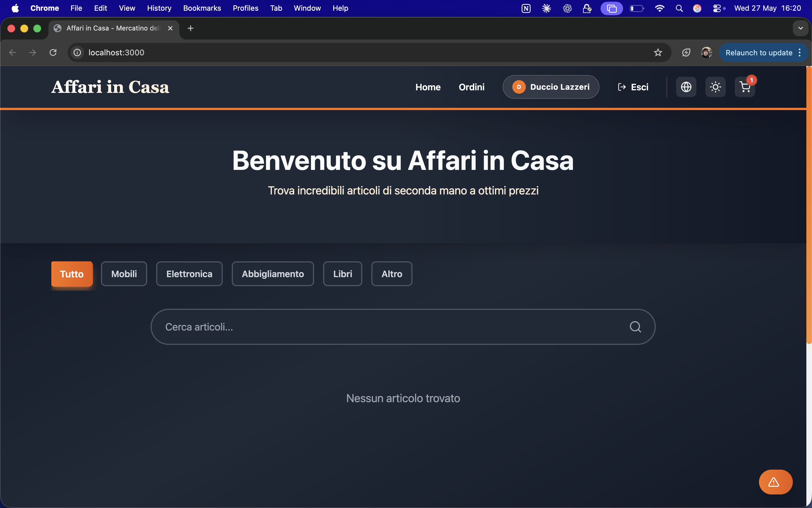Open the Bookmarks menu
The height and width of the screenshot is (508, 812).
point(202,8)
